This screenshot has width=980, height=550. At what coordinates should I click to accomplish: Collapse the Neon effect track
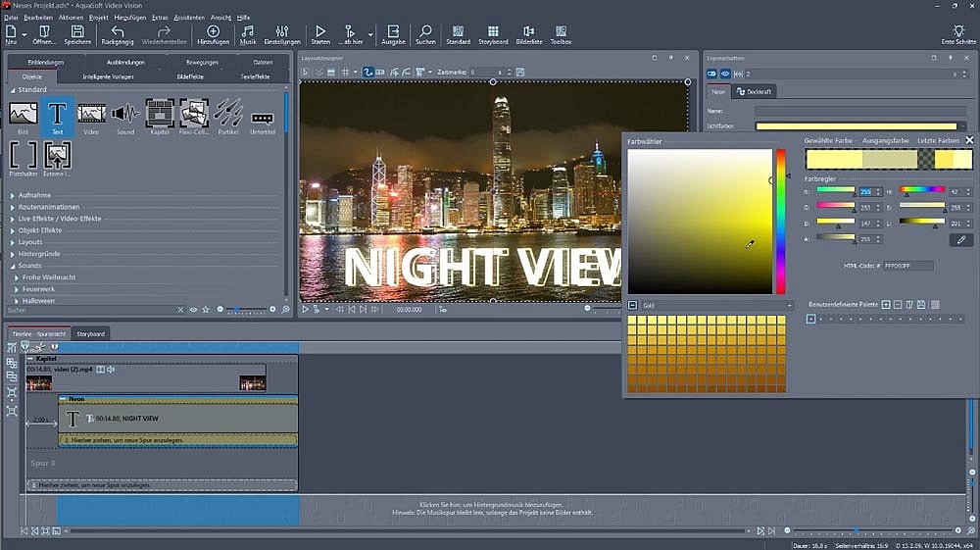tap(63, 399)
